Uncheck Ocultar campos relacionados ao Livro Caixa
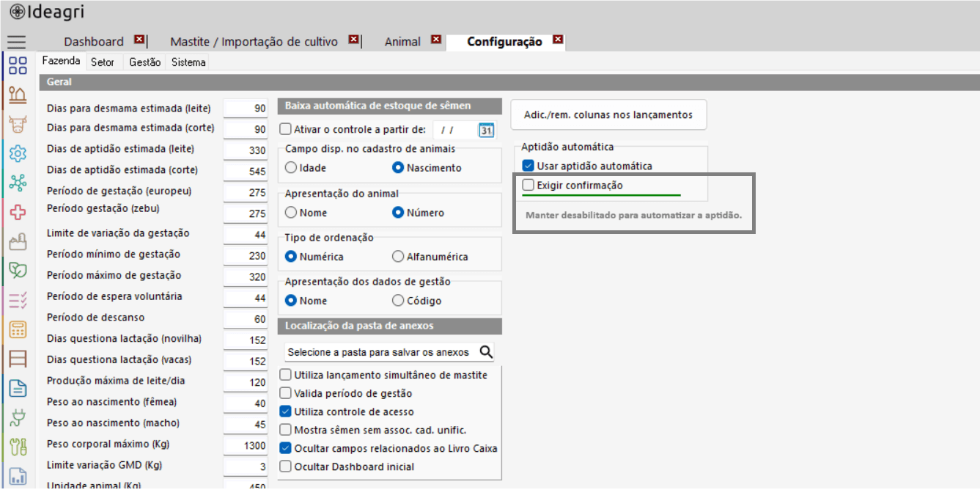 click(x=286, y=448)
